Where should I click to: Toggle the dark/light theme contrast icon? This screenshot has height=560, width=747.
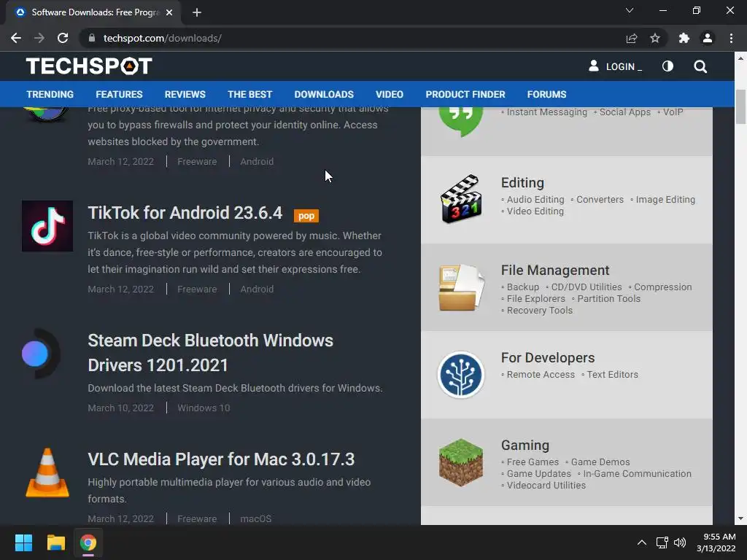[x=667, y=66]
